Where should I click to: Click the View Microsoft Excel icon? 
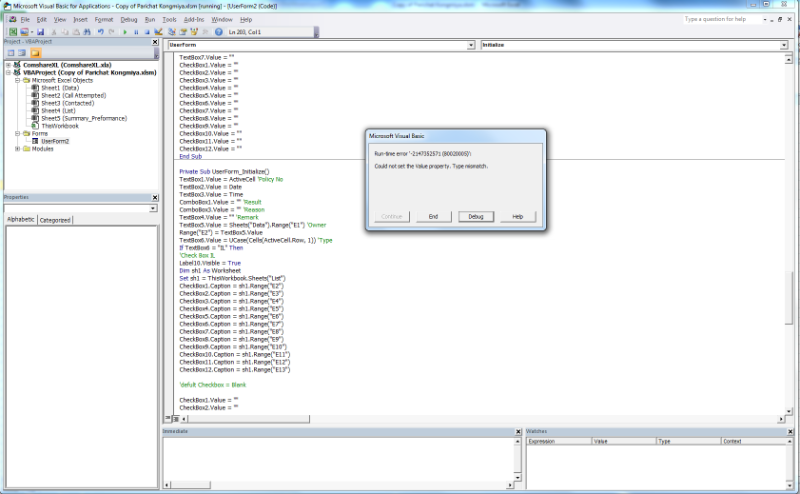pyautogui.click(x=12, y=31)
